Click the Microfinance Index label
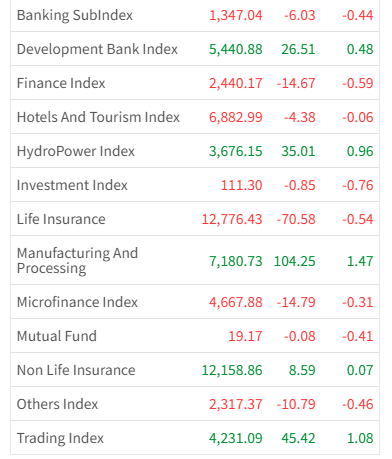This screenshot has width=392, height=459. tap(77, 302)
